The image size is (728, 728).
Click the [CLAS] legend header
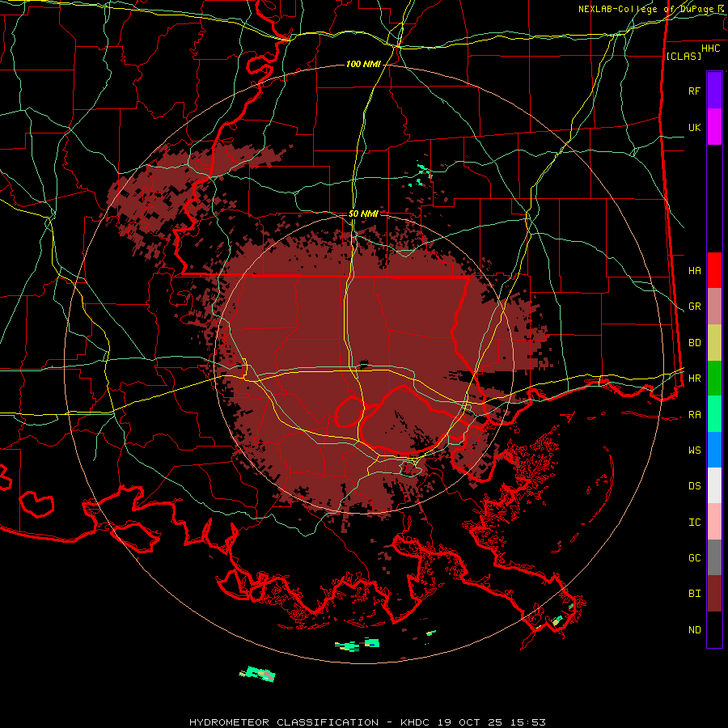[x=684, y=56]
